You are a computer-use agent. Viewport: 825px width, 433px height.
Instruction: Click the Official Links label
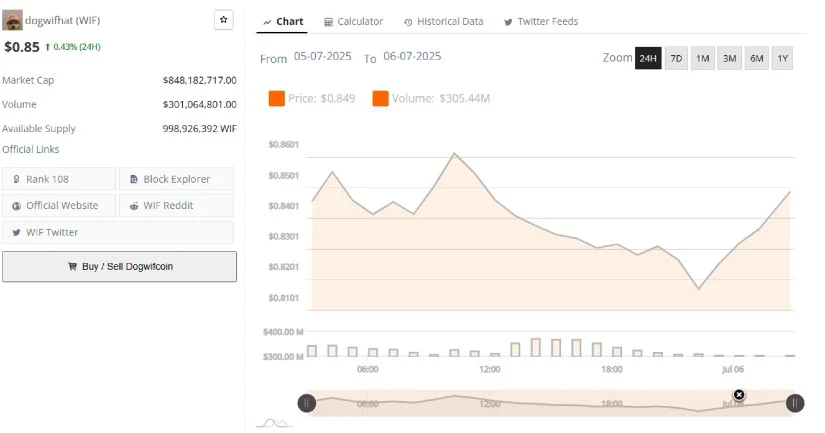tap(31, 149)
